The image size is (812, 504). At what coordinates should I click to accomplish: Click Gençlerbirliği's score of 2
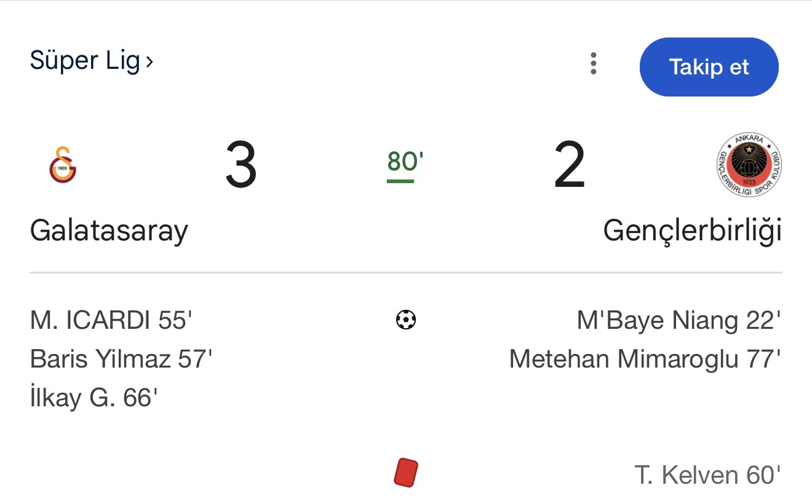[x=569, y=165]
